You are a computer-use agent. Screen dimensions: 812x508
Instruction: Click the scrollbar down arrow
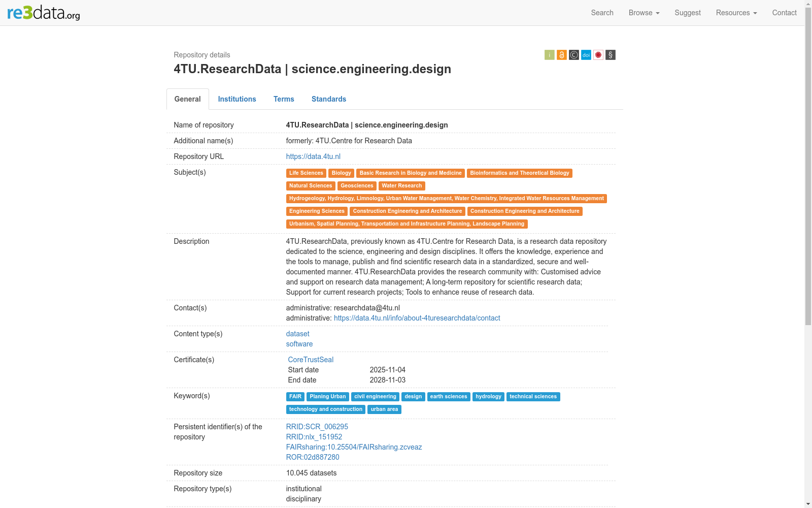click(808, 504)
